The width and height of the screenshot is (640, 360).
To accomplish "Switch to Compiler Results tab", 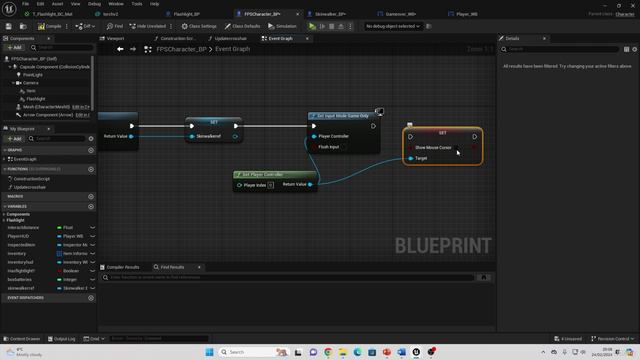I will point(120,267).
